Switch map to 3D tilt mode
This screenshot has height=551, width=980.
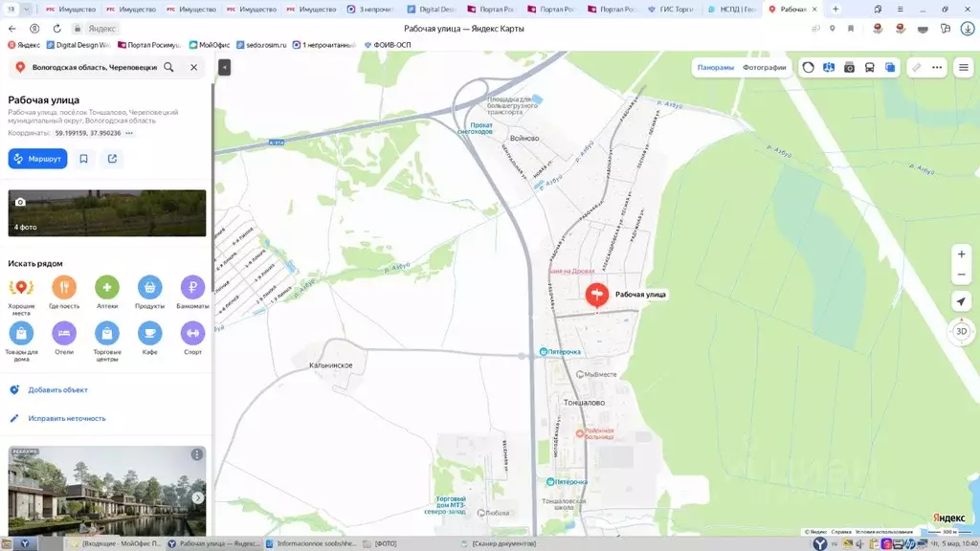[x=961, y=331]
